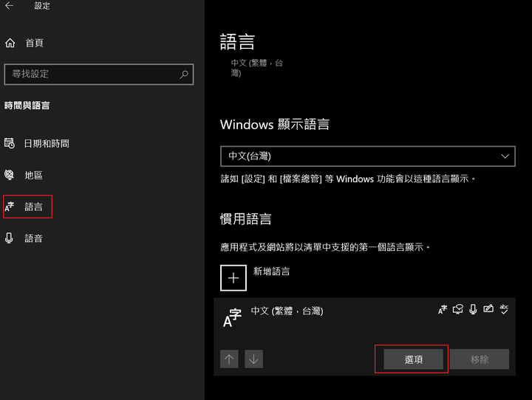Select 語言 in the sidebar
Image resolution: width=532 pixels, height=400 pixels.
click(x=33, y=207)
